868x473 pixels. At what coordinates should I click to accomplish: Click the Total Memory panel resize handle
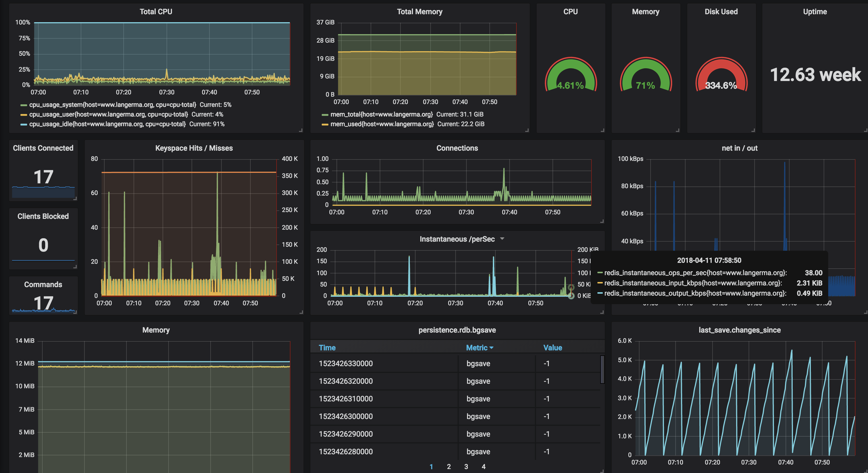click(x=527, y=130)
